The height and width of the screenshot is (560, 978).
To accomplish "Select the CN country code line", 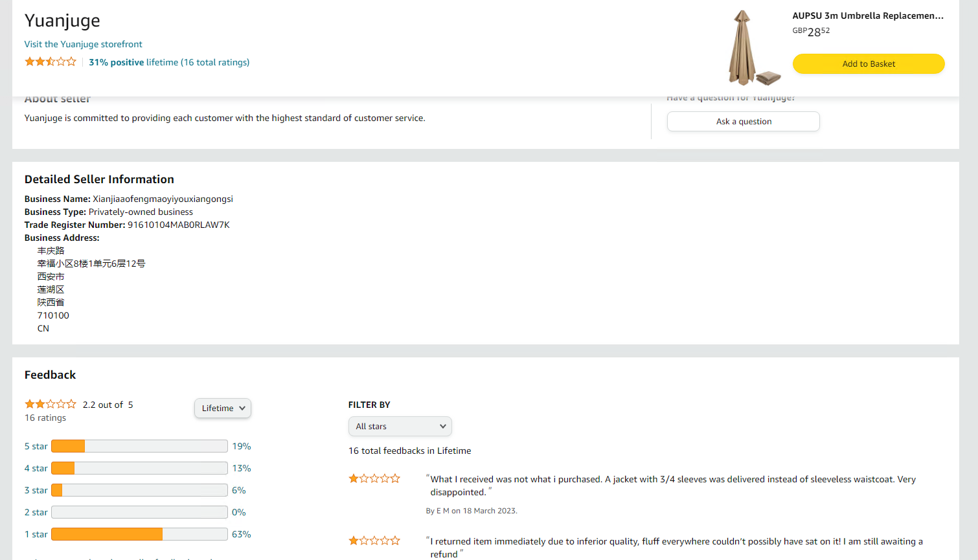I will click(x=43, y=328).
